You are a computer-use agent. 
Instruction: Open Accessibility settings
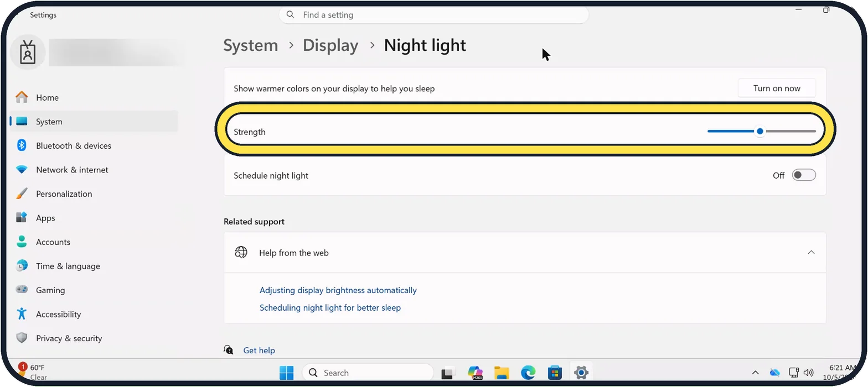pos(94,314)
